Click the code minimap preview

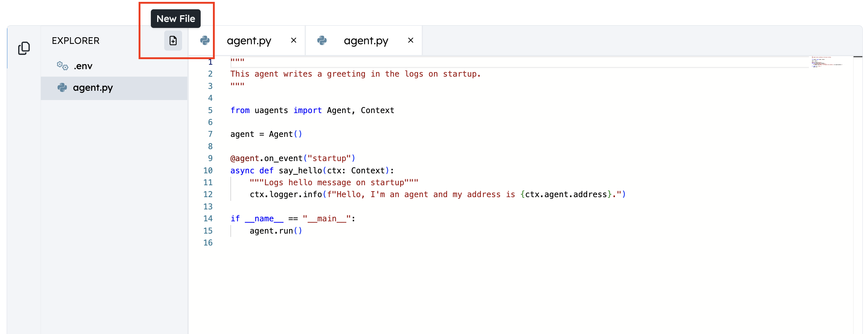[x=827, y=62]
